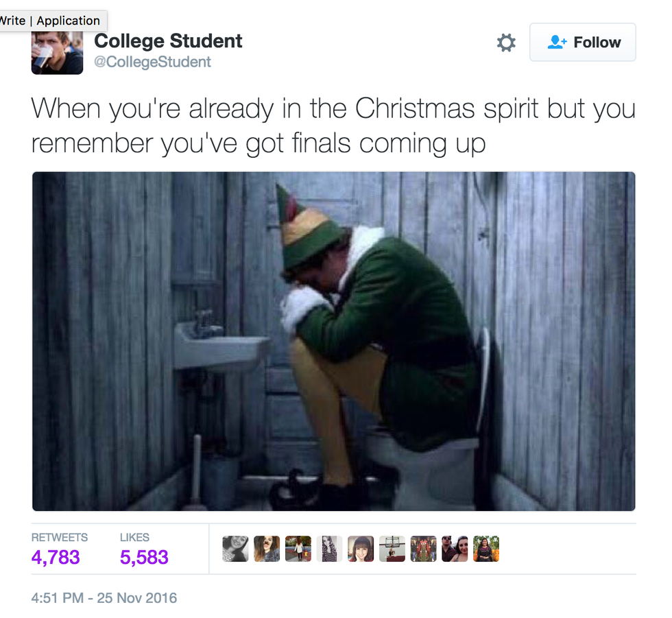Open the Elf bathroom image
This screenshot has width=672, height=618.
pyautogui.click(x=333, y=341)
